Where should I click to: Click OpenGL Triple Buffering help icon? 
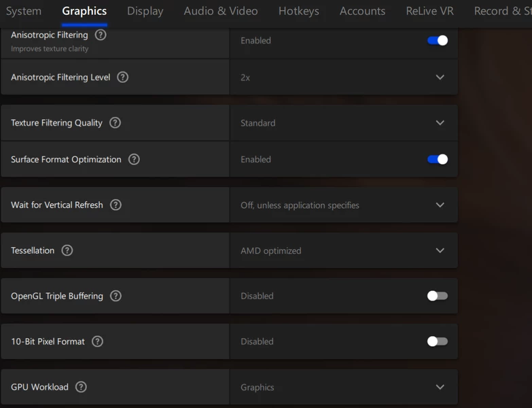tap(116, 296)
